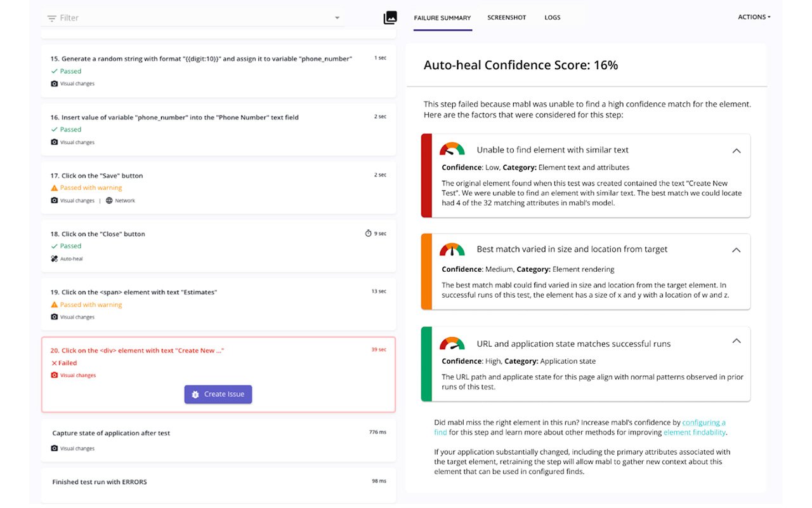Click the Create Issue button
The height and width of the screenshot is (508, 812).
(x=218, y=394)
